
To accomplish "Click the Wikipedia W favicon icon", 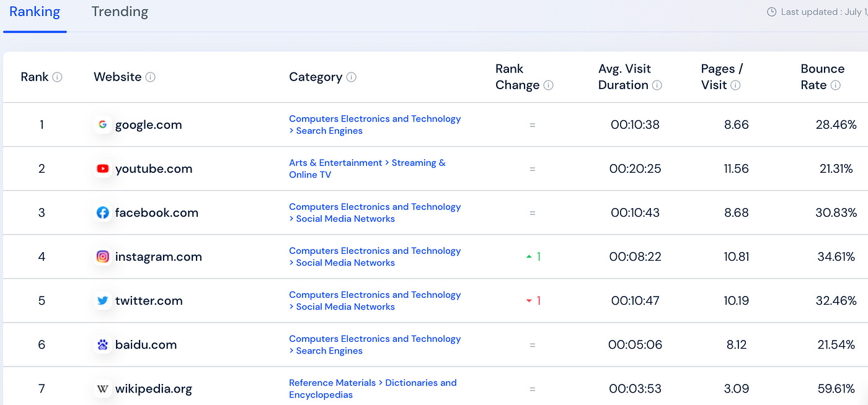I will coord(103,389).
